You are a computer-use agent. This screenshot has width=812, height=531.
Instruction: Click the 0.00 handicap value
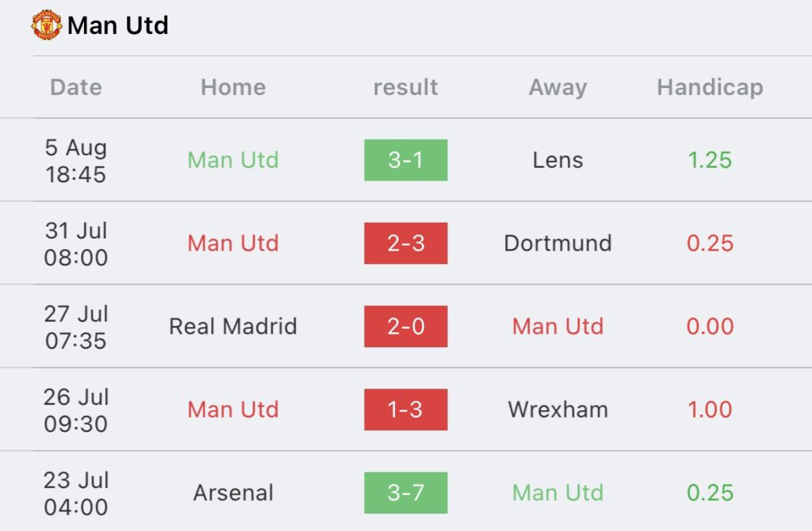pyautogui.click(x=710, y=327)
